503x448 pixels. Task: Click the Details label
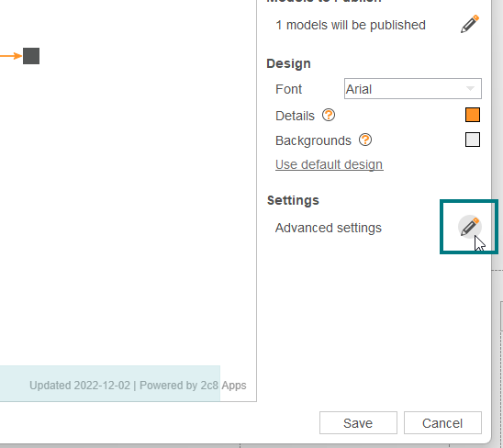click(295, 116)
